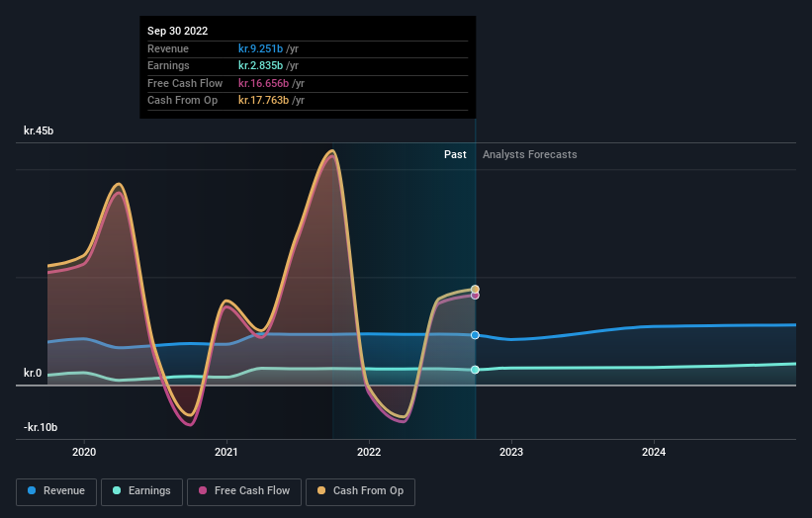Click the blue Revenue data point marker
This screenshot has height=518, width=812.
coord(475,335)
